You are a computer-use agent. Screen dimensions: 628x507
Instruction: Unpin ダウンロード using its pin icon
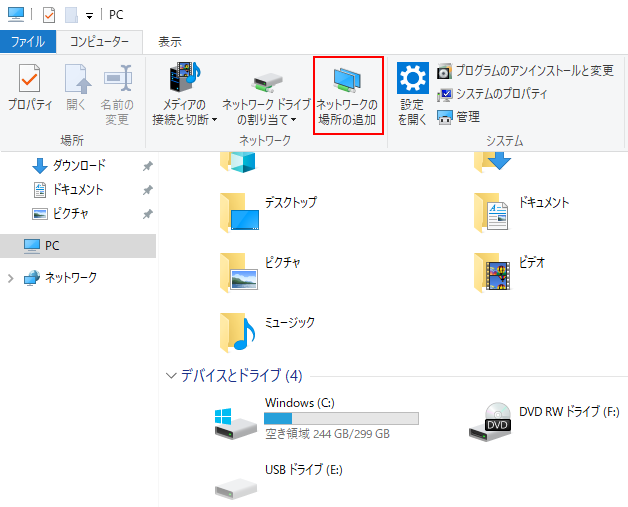[148, 166]
